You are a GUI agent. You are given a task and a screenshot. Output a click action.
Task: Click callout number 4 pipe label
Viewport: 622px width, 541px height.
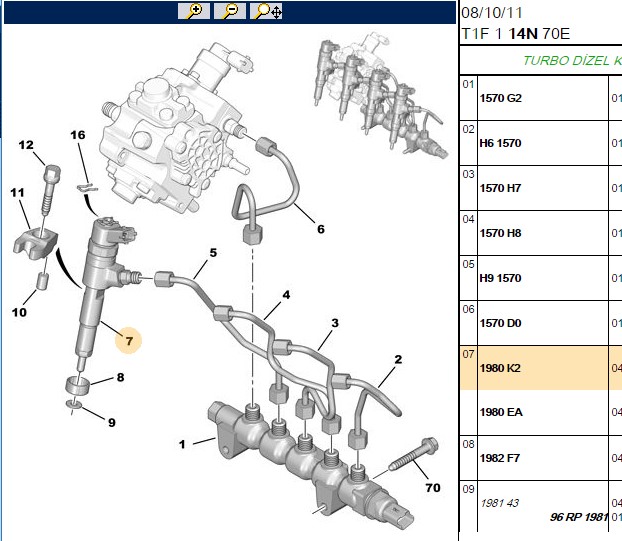[286, 295]
